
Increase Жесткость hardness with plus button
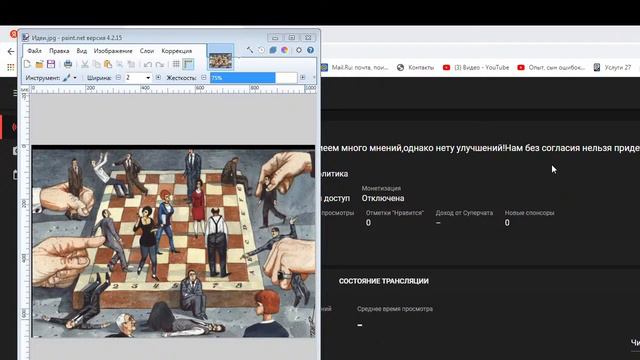pos(302,78)
